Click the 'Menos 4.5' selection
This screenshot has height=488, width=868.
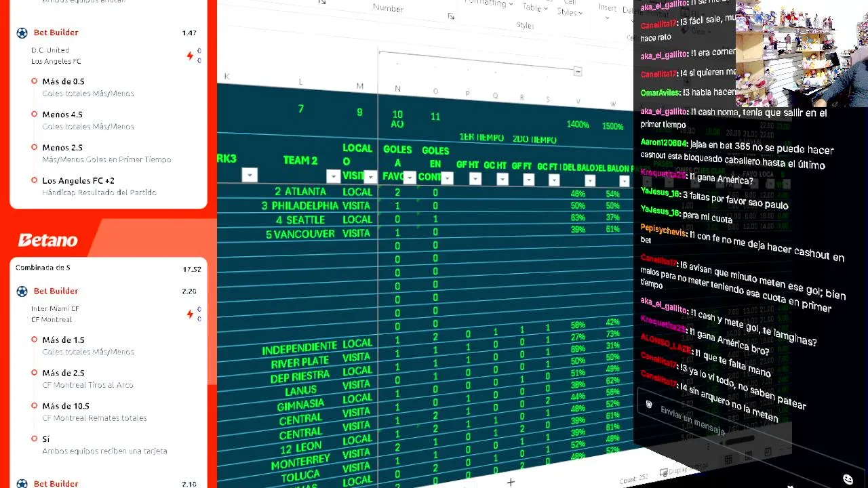pyautogui.click(x=62, y=115)
